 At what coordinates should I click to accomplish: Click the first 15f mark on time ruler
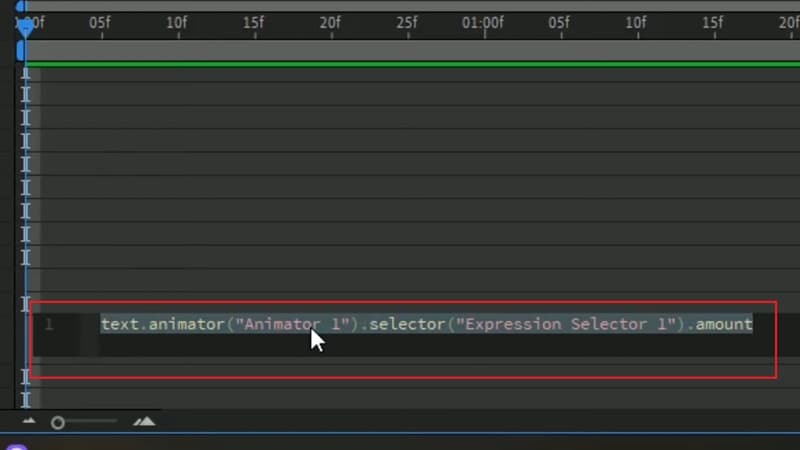[254, 23]
